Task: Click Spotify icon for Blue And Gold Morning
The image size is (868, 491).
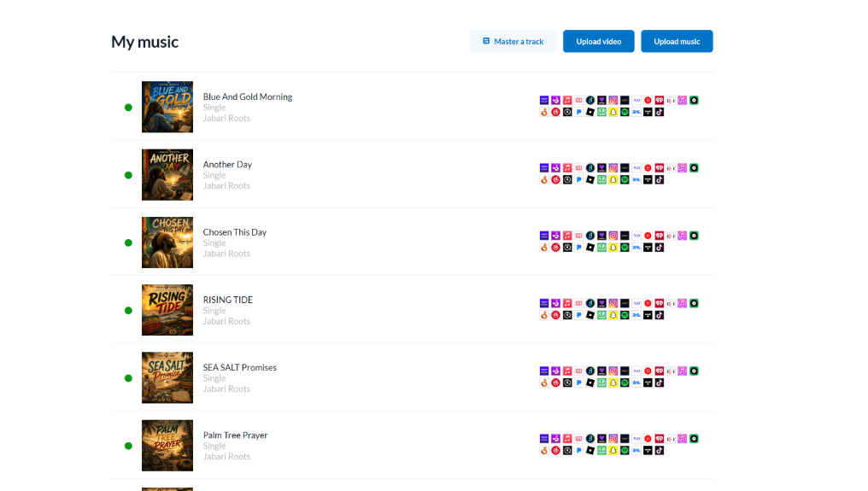Action: (625, 112)
